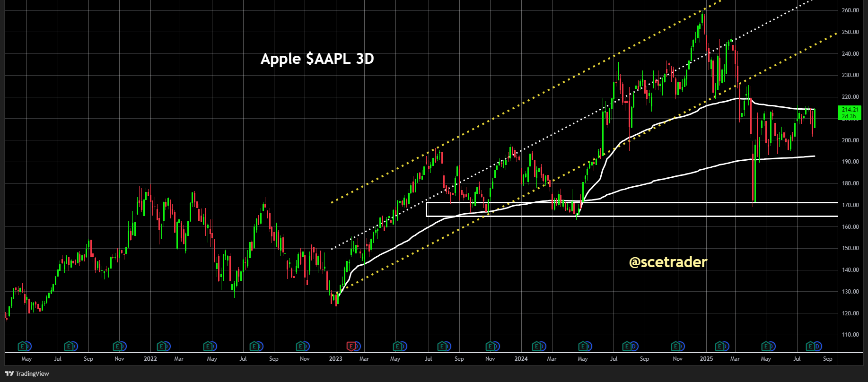This screenshot has width=868, height=382.
Task: Click the 130.00 price axis label
Action: pos(850,292)
